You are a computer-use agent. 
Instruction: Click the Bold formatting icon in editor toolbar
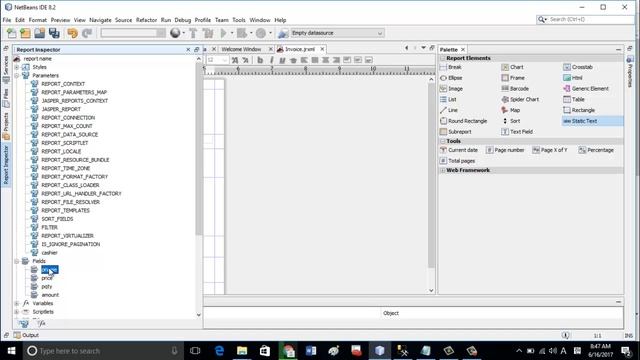[x=260, y=60]
